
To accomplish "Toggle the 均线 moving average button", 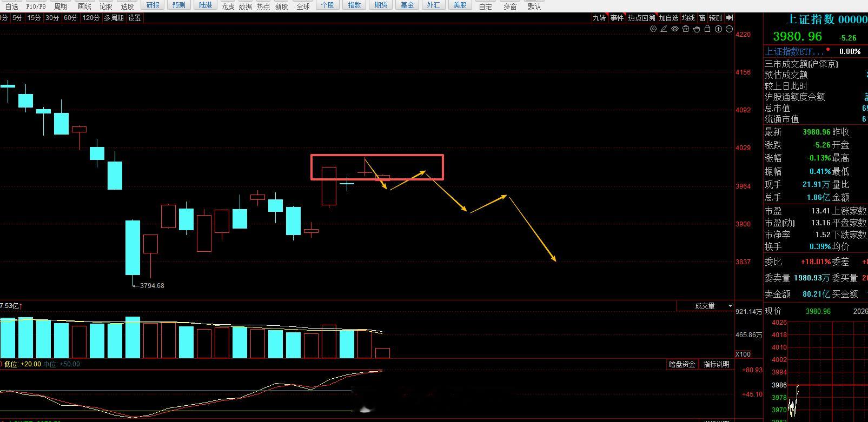I will [x=688, y=18].
